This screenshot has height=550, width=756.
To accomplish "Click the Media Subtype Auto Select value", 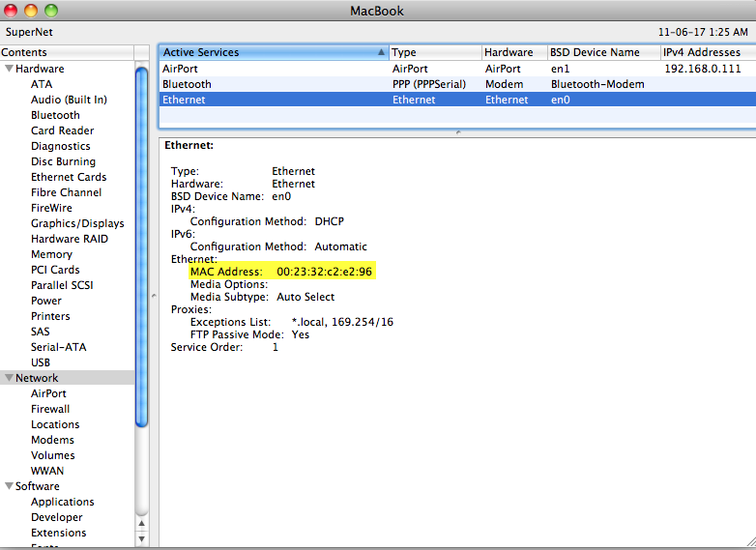I will 305,297.
